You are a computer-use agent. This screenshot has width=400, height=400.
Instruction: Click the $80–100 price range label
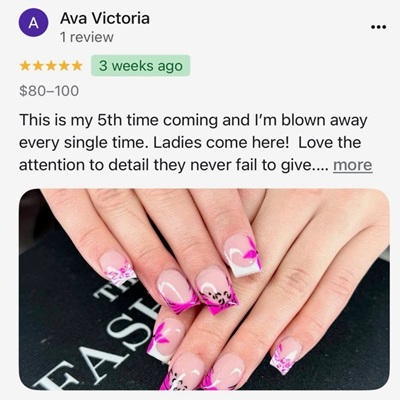pyautogui.click(x=49, y=91)
